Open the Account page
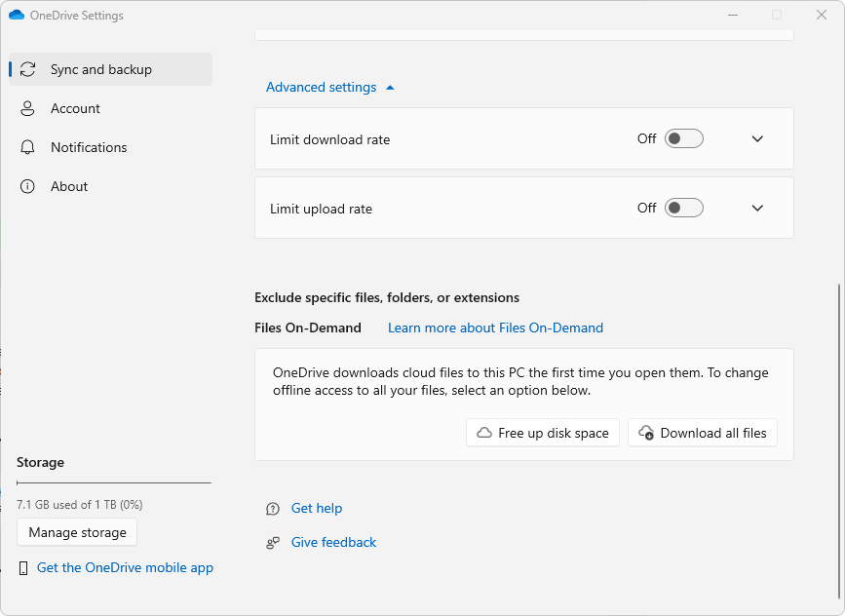 110,108
